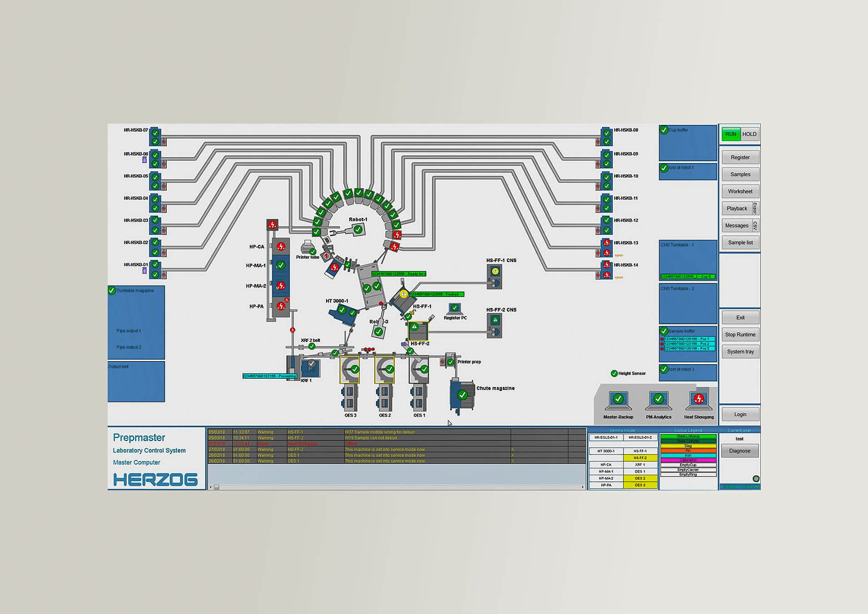868x614 pixels.
Task: Click the HR-HSKB-14 red alarm station icon
Action: point(606,270)
